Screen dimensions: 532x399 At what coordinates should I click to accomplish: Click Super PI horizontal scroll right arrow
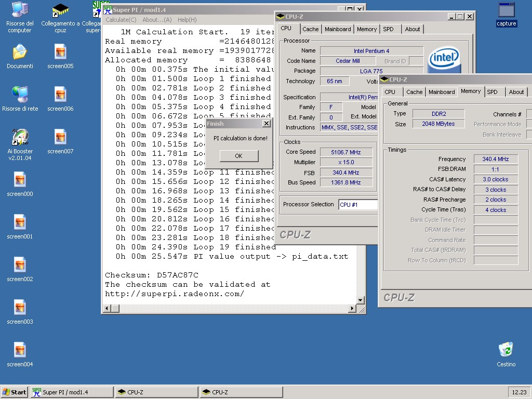click(352, 309)
